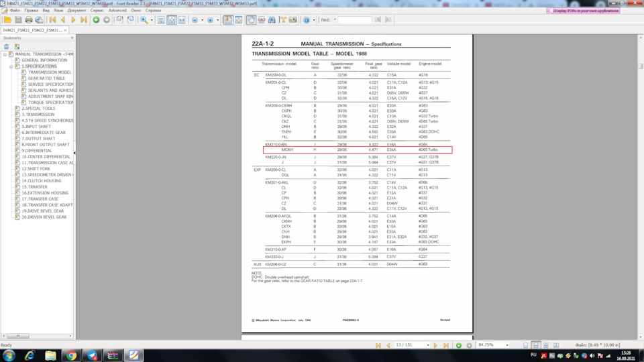Viewport: 644px width, 362px height.
Task: Click the Find text input field
Action: pos(355,20)
